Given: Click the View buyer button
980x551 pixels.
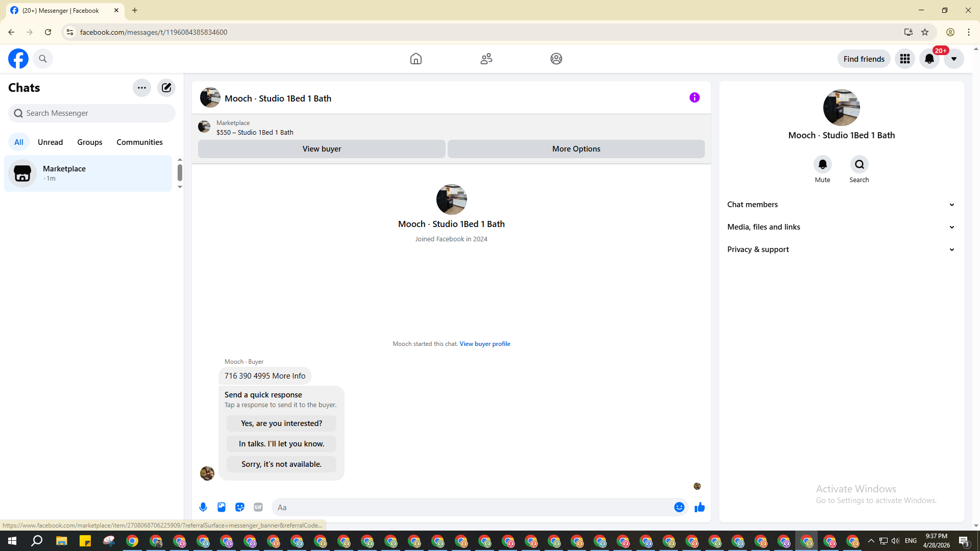Looking at the screenshot, I should coord(322,149).
